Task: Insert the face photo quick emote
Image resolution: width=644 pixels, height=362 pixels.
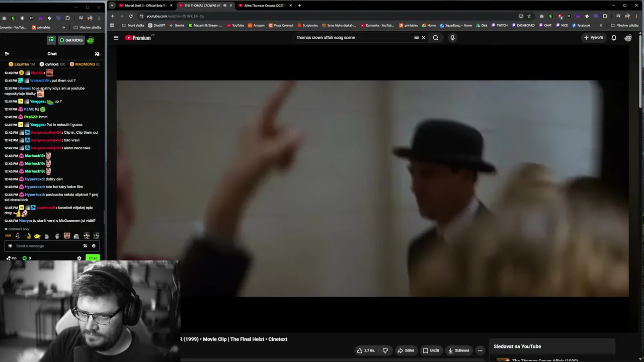Action: click(x=66, y=236)
